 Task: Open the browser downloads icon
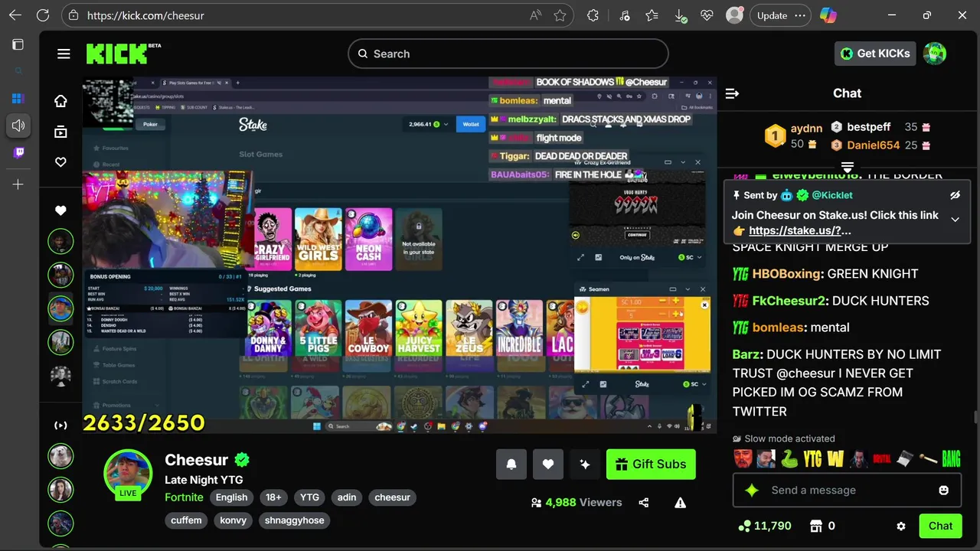click(679, 15)
